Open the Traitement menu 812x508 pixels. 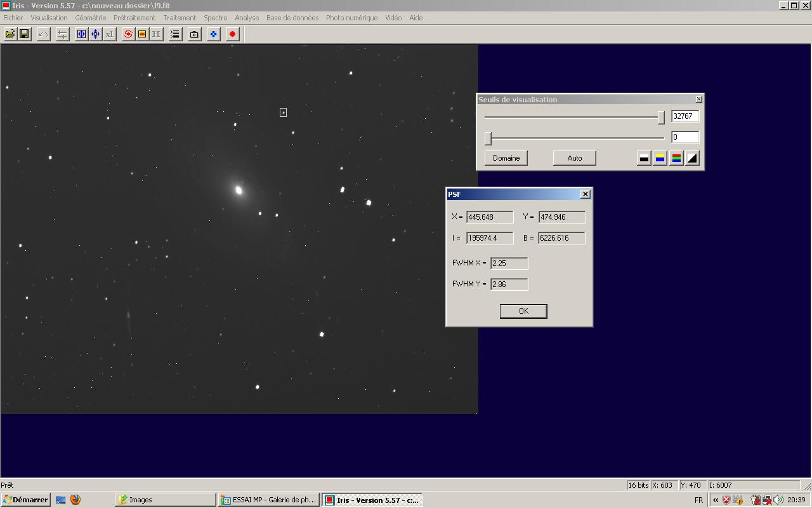180,18
